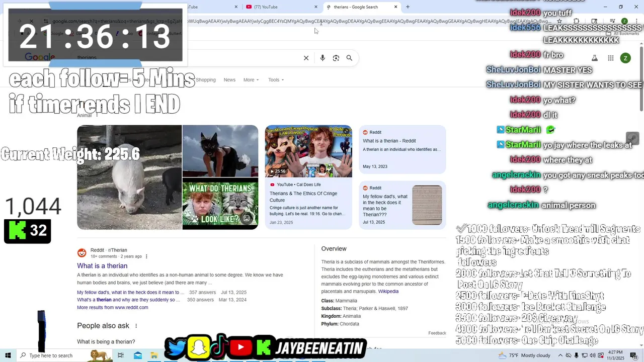Switch to the News results tab
The image size is (644, 362).
(x=229, y=80)
